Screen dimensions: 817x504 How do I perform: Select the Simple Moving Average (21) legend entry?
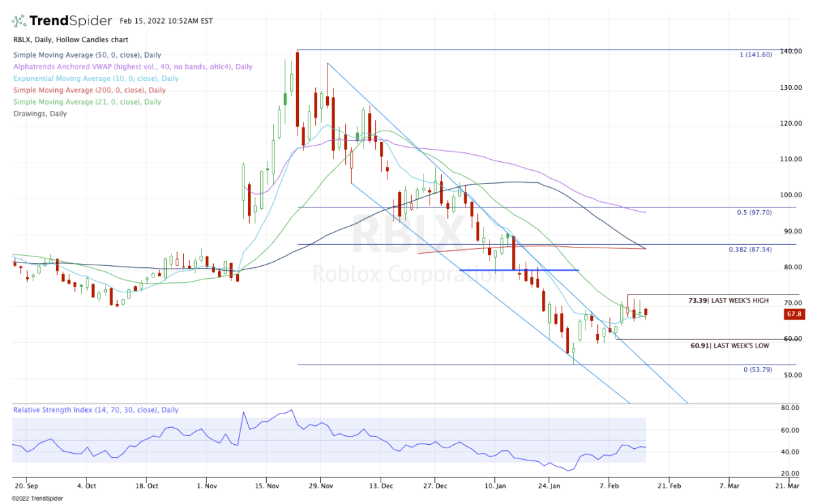pyautogui.click(x=87, y=102)
